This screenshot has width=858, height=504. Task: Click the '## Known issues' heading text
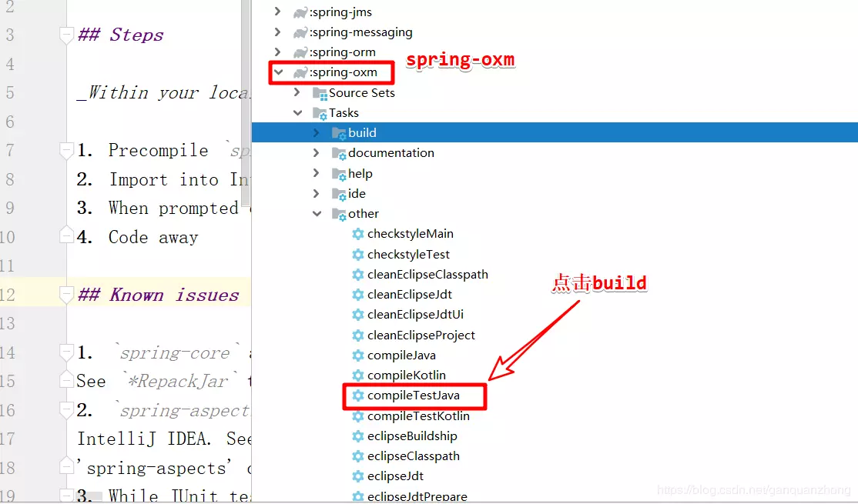point(158,295)
